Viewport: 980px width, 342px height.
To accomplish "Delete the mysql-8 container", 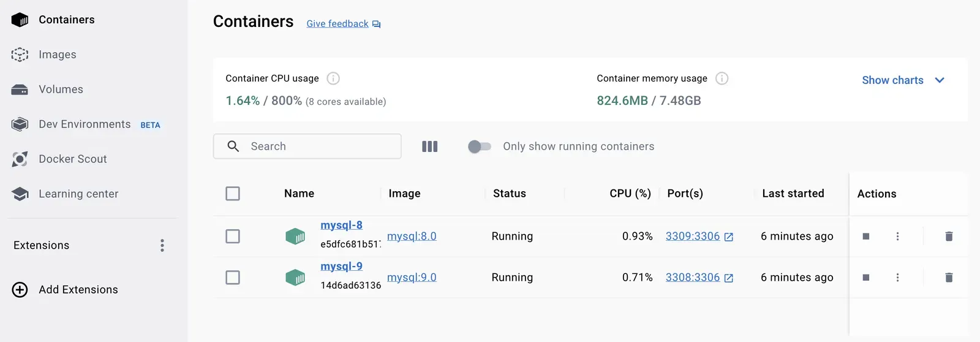I will click(949, 237).
